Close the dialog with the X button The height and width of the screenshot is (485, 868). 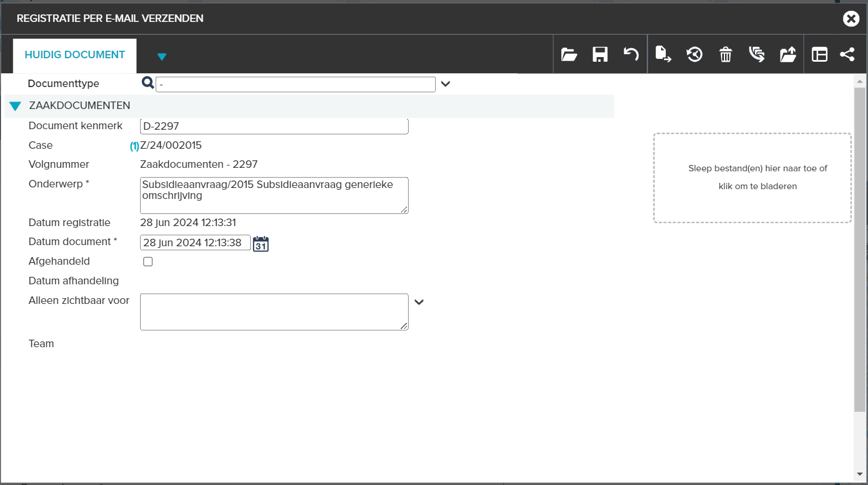pyautogui.click(x=851, y=18)
